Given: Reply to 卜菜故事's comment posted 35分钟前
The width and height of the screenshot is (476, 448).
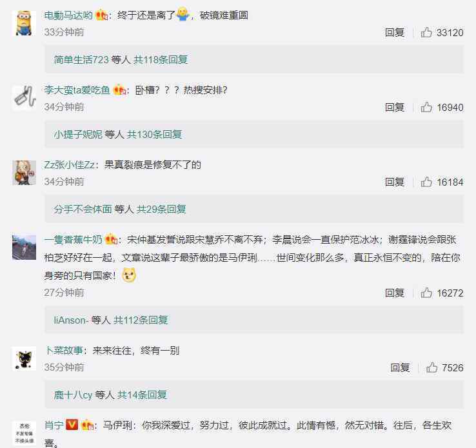Looking at the screenshot, I should [400, 367].
